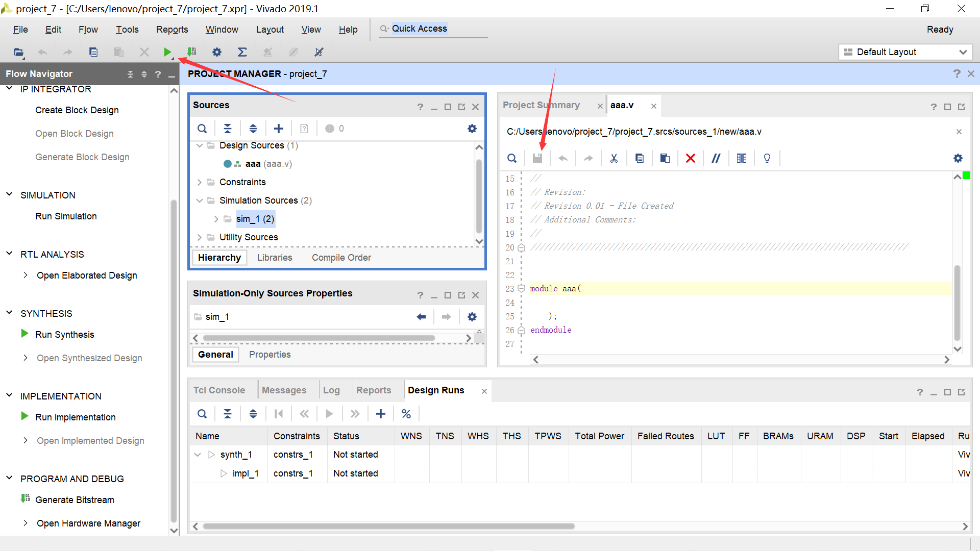This screenshot has width=980, height=551.
Task: Click the Quick Access search field
Action: [x=434, y=29]
